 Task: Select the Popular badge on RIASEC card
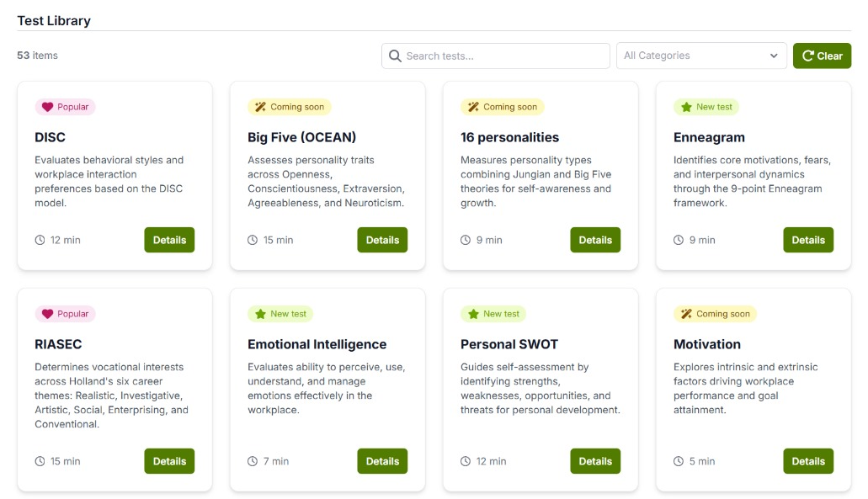(65, 314)
